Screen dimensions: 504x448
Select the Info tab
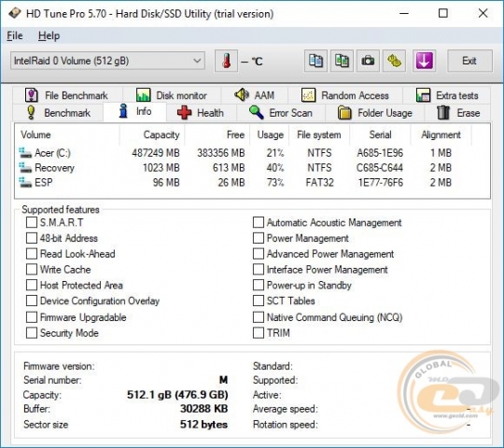[134, 111]
